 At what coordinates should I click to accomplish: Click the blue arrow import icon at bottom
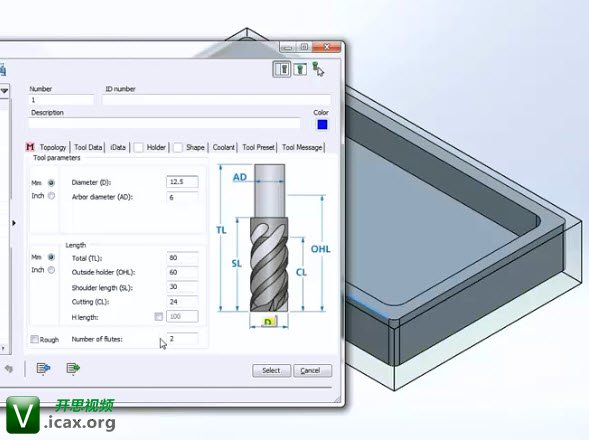(x=44, y=369)
